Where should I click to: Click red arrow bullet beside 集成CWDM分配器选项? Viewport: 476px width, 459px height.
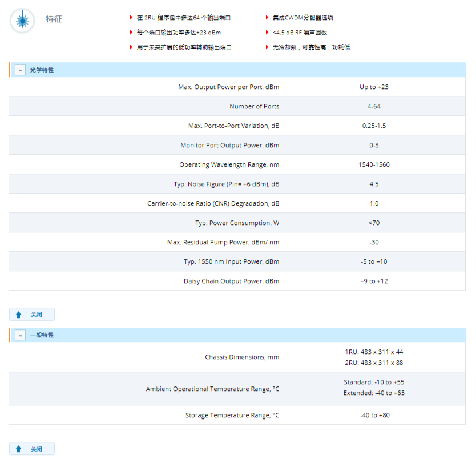[x=267, y=18]
